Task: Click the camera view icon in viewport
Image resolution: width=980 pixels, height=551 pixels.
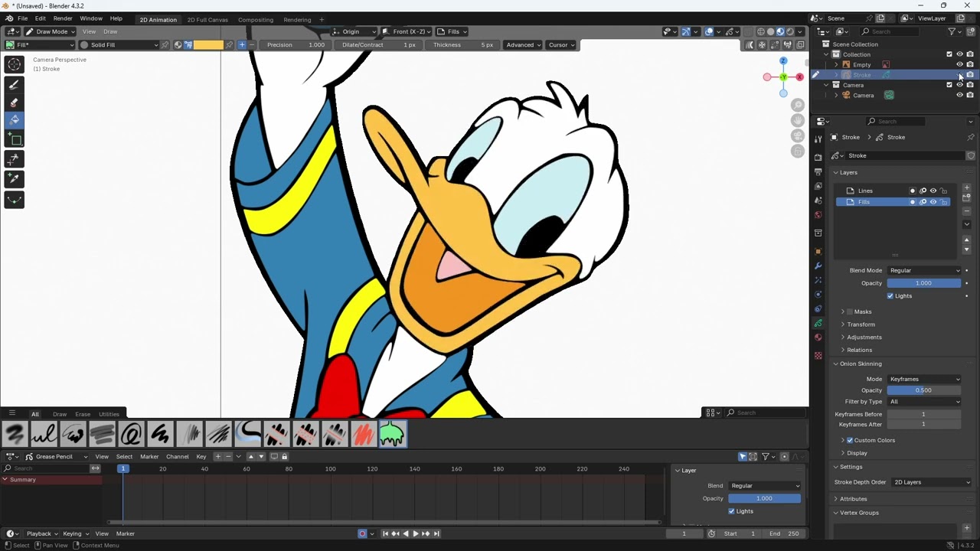Action: coord(798,136)
